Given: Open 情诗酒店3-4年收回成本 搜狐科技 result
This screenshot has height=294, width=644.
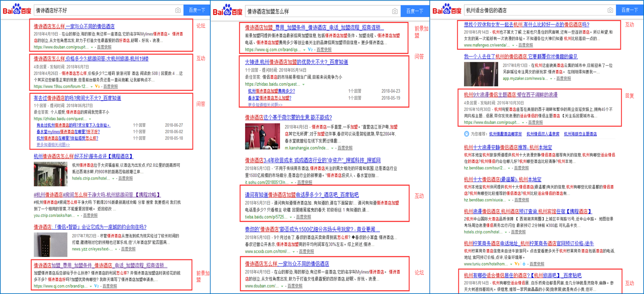Looking at the screenshot, I should (x=313, y=160).
